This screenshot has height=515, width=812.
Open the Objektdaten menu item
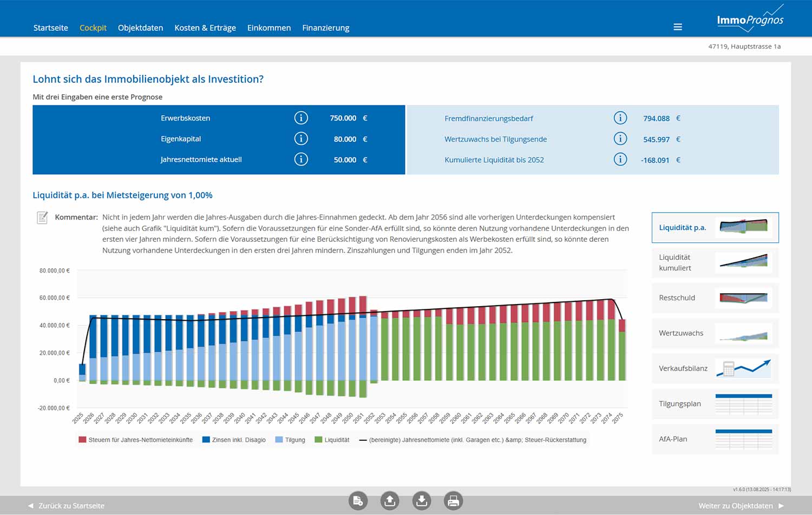pos(140,28)
